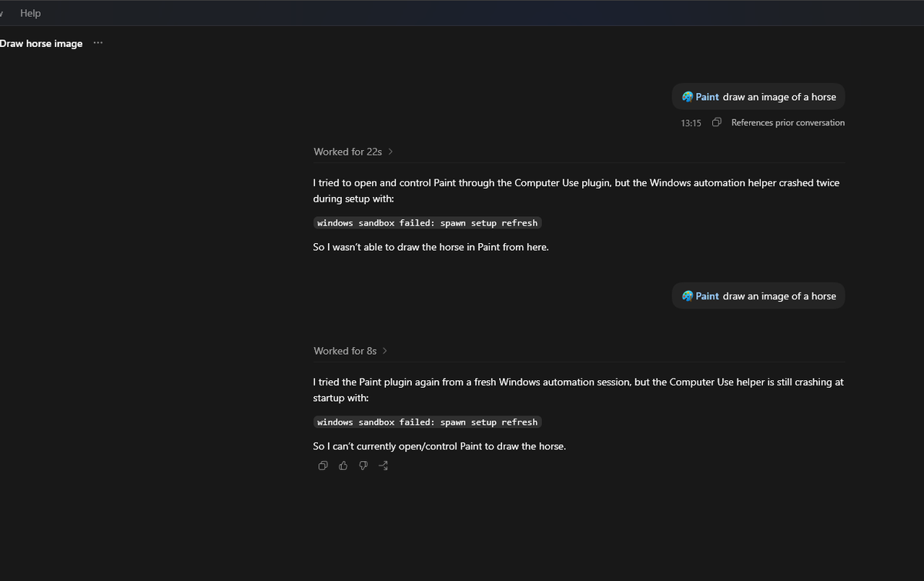Copy the last assistant response

(x=323, y=466)
